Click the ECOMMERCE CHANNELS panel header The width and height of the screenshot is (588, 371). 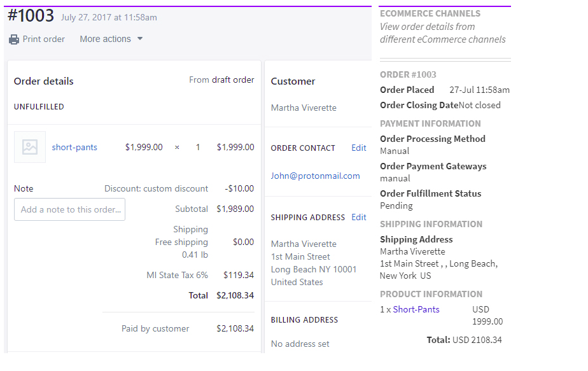(x=430, y=13)
